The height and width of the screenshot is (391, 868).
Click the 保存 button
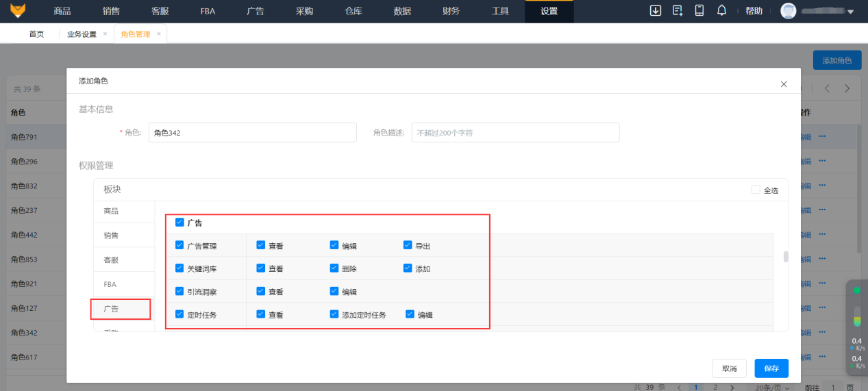[x=771, y=368]
